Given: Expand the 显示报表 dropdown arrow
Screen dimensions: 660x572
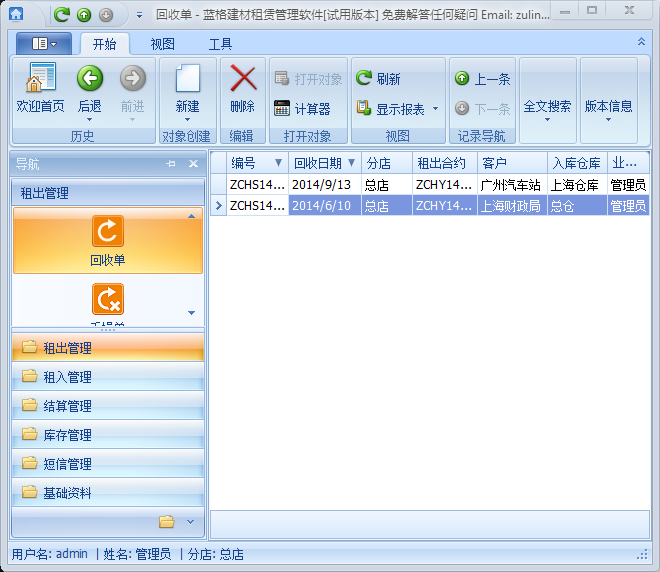Looking at the screenshot, I should 435,109.
